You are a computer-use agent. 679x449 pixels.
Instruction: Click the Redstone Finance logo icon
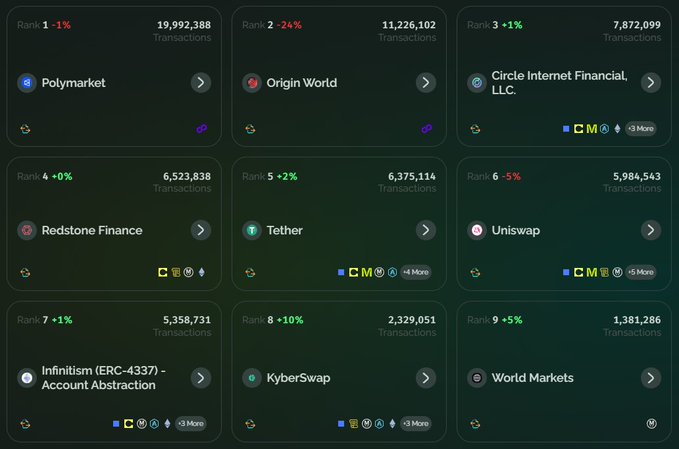pyautogui.click(x=27, y=230)
